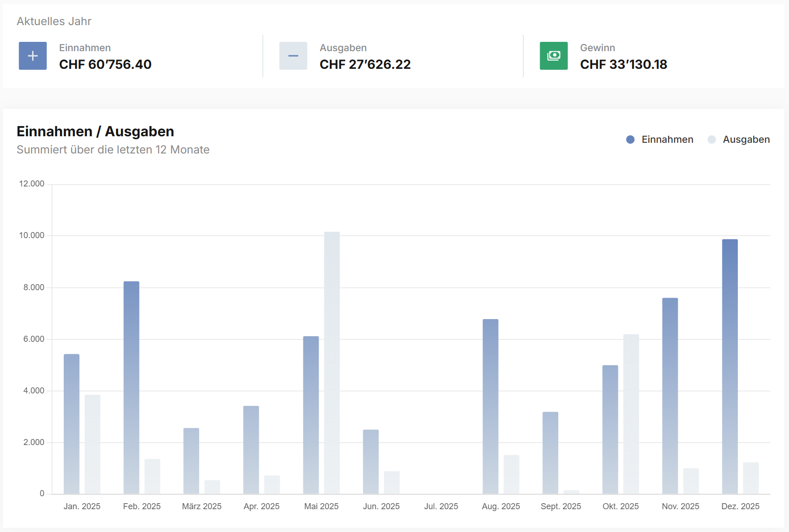Click the Okt. 2025 Ausgaben bar
Image resolution: width=789 pixels, height=532 pixels.
click(631, 414)
